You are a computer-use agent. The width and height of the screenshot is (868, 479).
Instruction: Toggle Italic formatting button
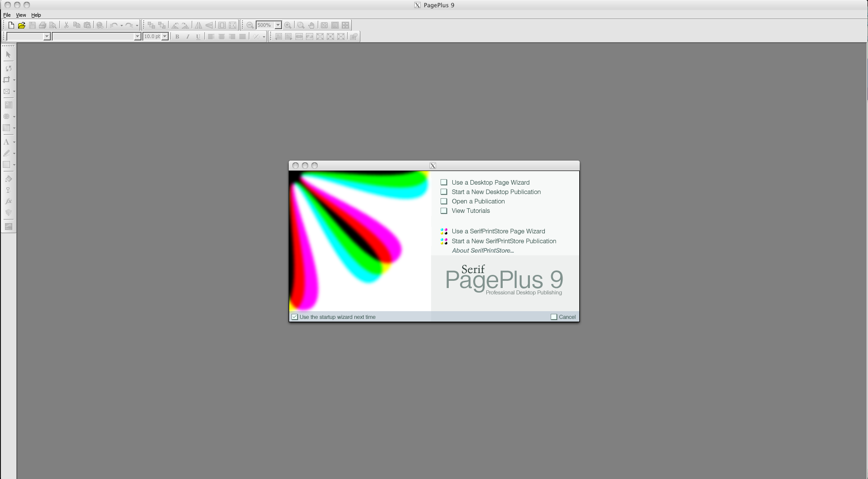coord(188,37)
